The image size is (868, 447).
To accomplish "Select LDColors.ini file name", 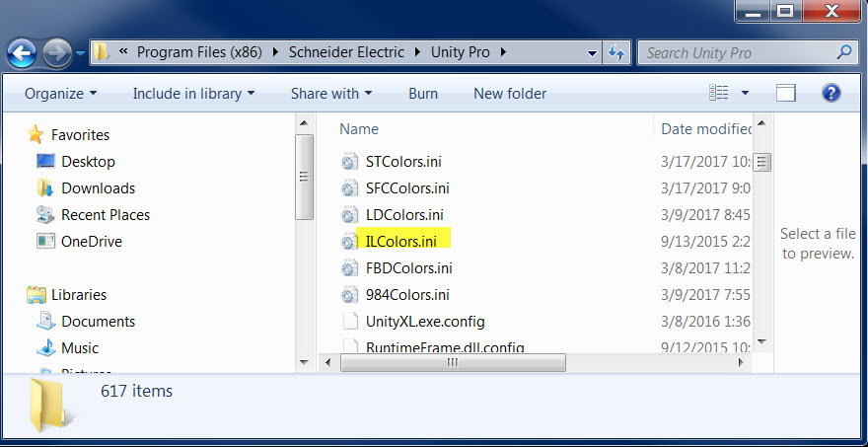I will (404, 215).
